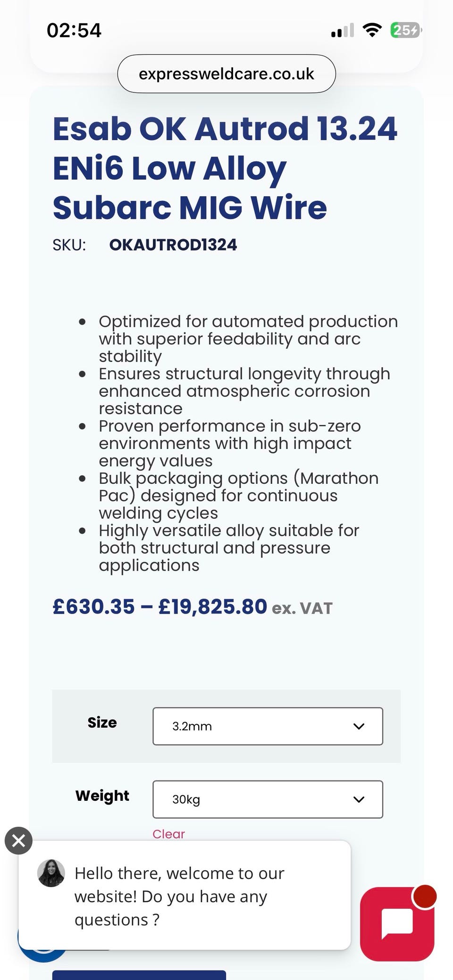453x980 pixels.
Task: Tap the red notification dot on chat
Action: (x=425, y=896)
